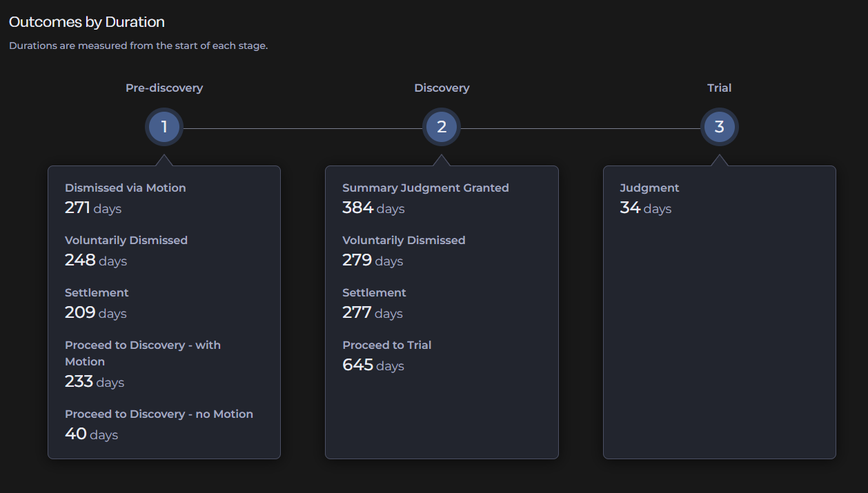Click the 279 days Voluntarily Dismissed value
Screen dimensions: 868x493
tap(373, 261)
